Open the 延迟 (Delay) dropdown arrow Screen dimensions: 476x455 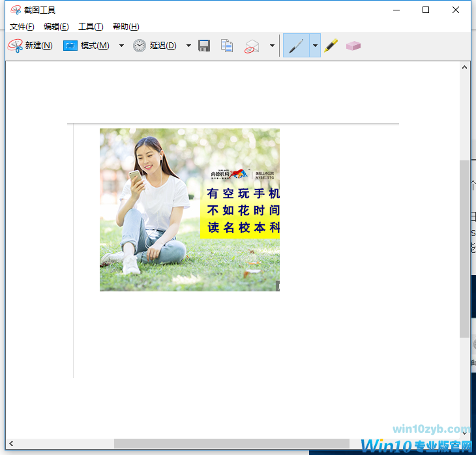(x=188, y=46)
